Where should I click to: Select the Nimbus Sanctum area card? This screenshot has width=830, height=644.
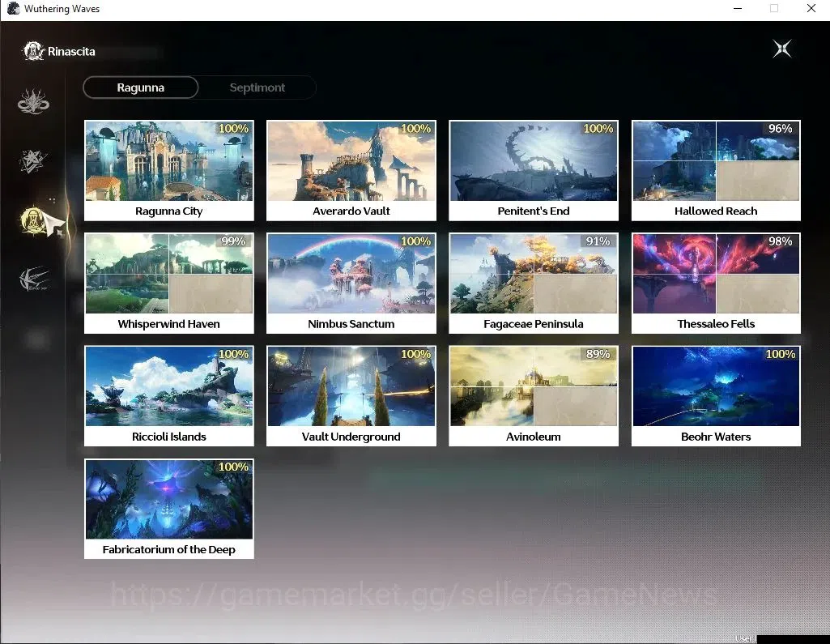coord(351,284)
